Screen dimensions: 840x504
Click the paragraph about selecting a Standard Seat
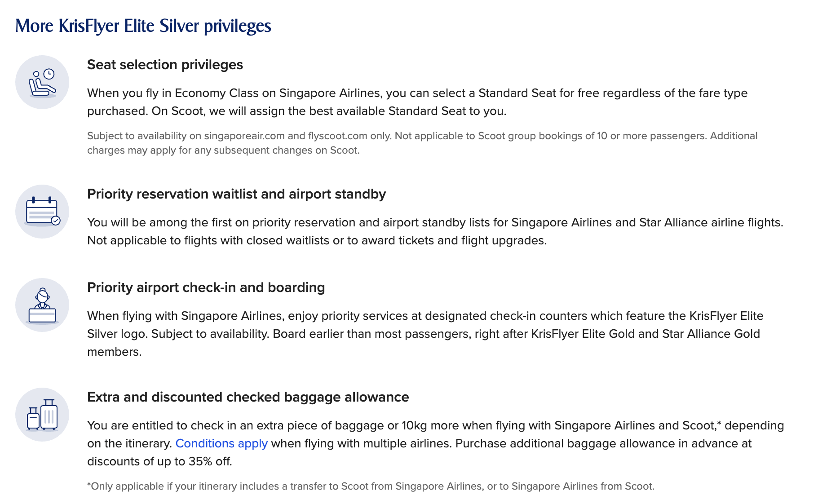click(x=417, y=102)
